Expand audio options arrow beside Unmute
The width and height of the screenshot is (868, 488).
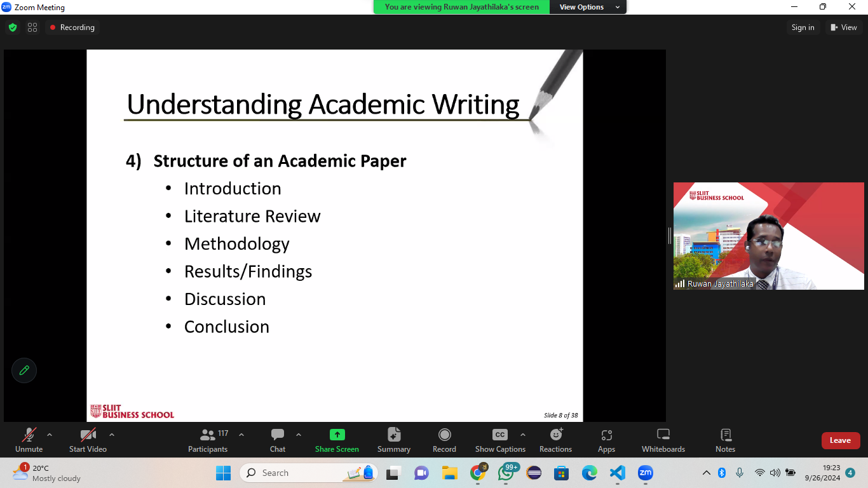point(50,435)
